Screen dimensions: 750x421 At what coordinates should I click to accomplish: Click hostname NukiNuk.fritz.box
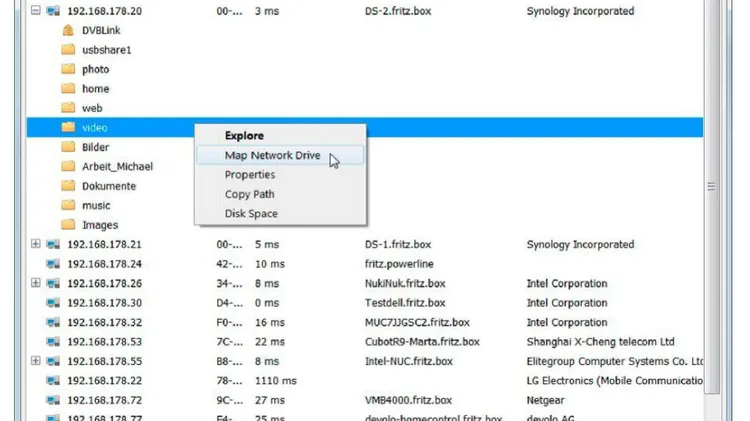[405, 283]
